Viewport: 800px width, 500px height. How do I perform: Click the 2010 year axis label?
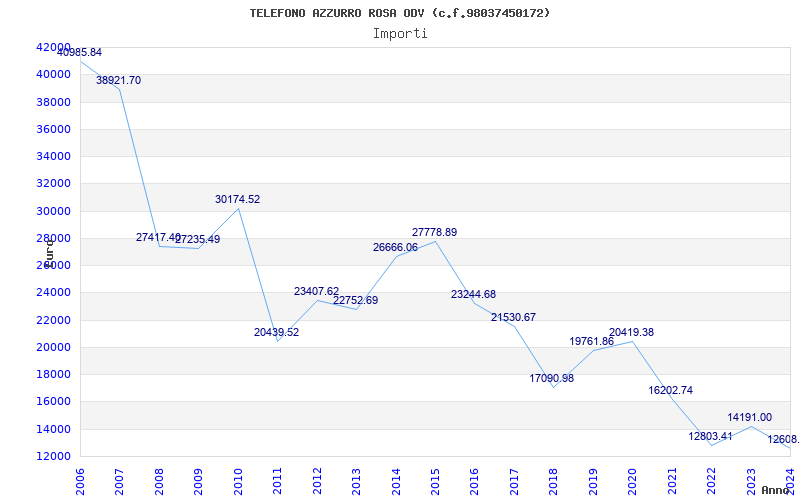tap(238, 482)
